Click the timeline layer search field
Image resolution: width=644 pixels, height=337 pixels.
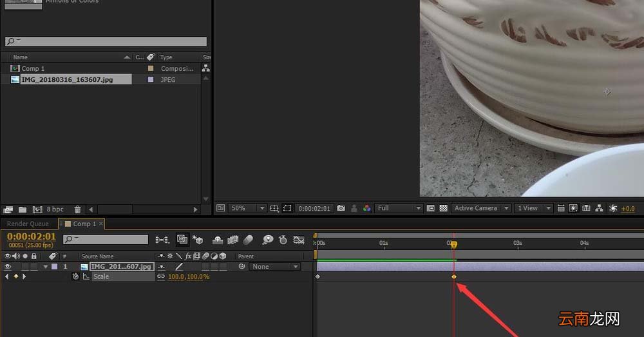pyautogui.click(x=106, y=239)
